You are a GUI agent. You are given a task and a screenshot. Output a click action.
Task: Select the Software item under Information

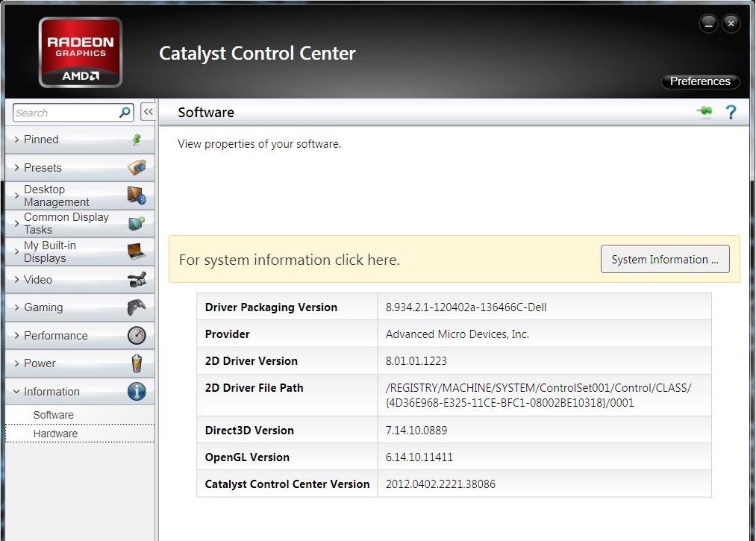coord(53,415)
